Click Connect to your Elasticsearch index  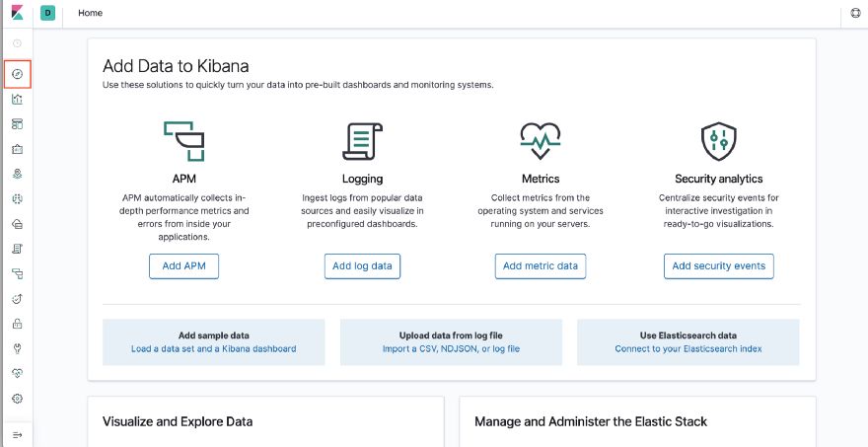pos(688,349)
